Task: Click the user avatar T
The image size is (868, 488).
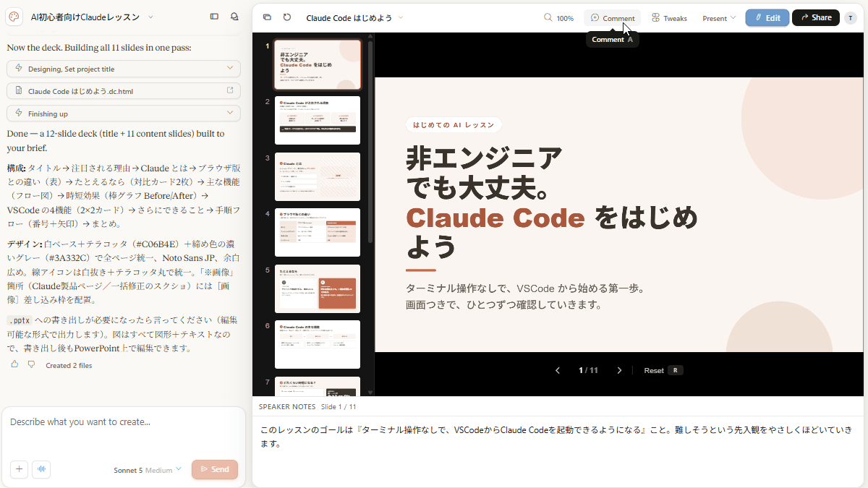Action: pos(850,18)
